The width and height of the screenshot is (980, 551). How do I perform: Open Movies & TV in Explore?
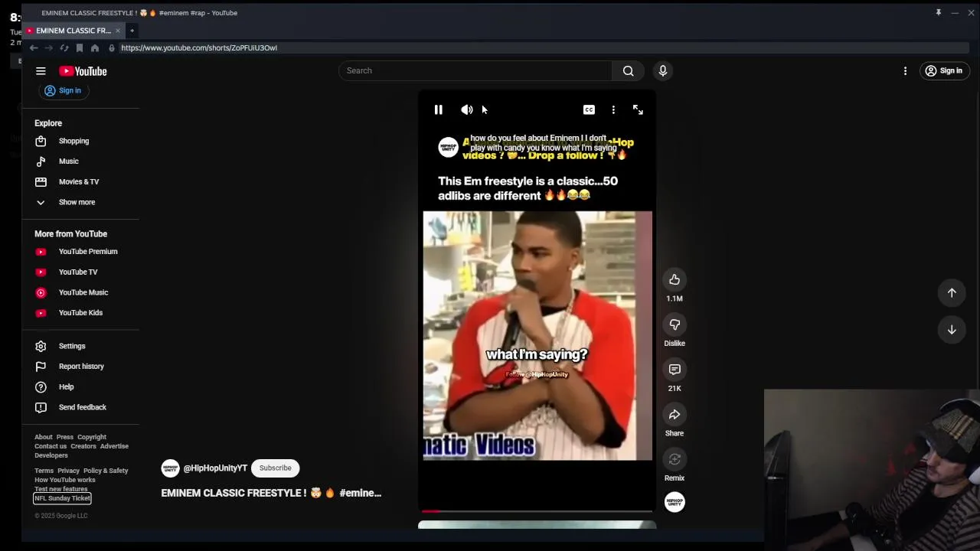[x=80, y=181]
